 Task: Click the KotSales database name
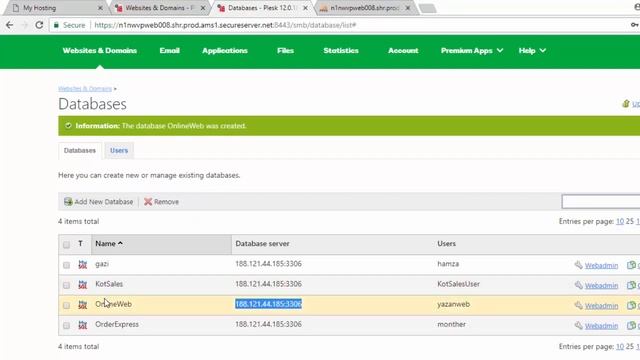(x=109, y=284)
